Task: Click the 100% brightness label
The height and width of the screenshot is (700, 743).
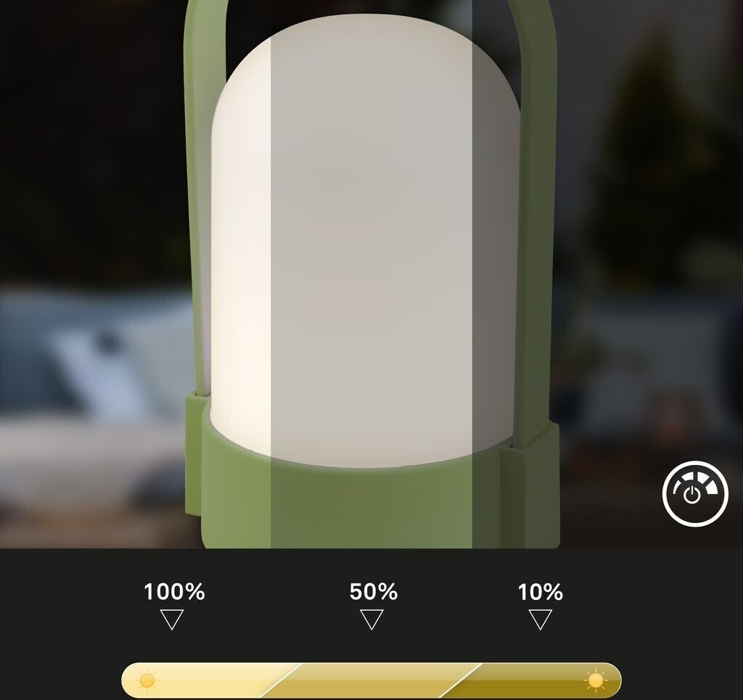Action: click(x=174, y=591)
